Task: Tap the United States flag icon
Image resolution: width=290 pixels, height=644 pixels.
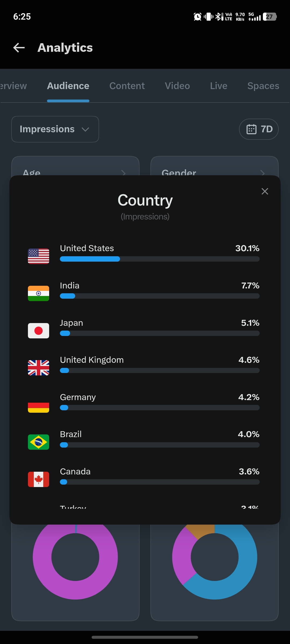Action: point(38,256)
